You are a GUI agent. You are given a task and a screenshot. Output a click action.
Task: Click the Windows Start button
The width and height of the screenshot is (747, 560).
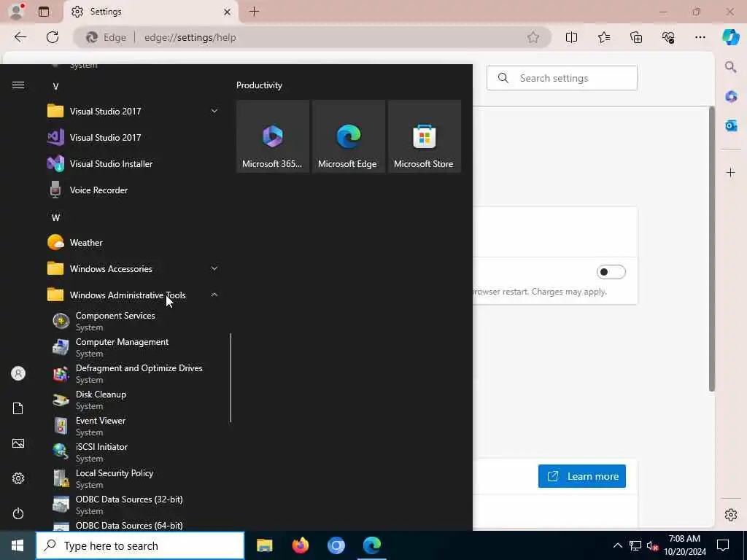tap(18, 545)
